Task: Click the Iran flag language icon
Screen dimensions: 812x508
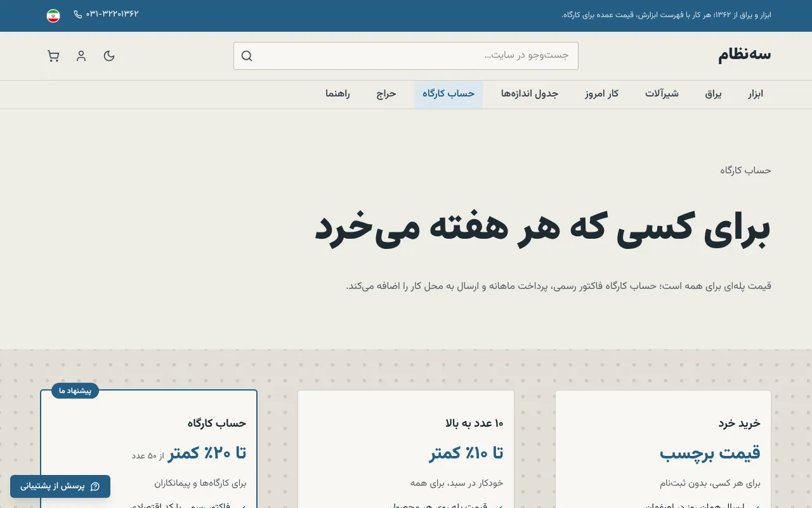Action: click(53, 15)
